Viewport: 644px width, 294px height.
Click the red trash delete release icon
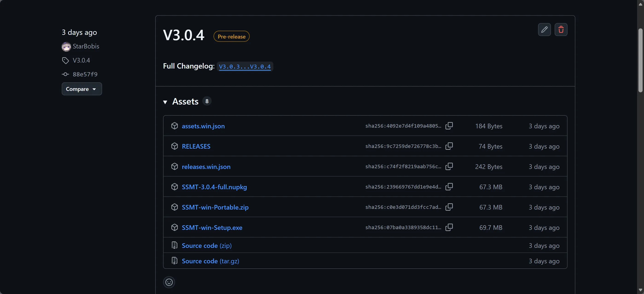click(561, 30)
